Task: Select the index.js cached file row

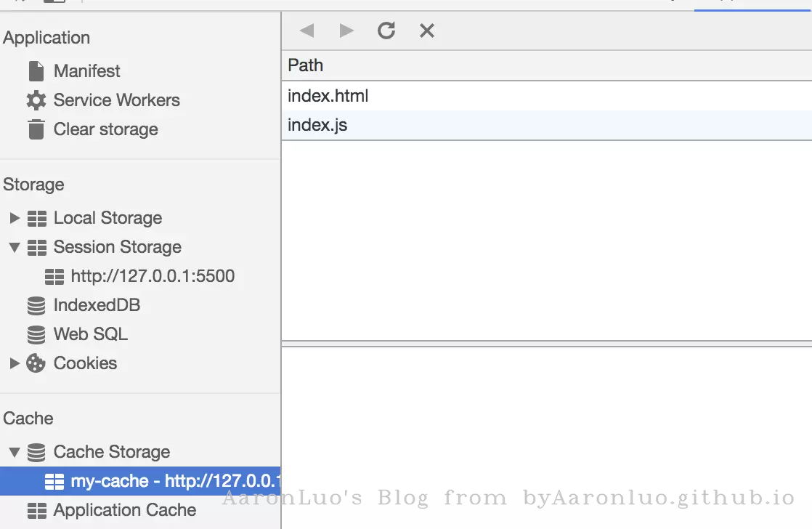Action: (x=317, y=125)
